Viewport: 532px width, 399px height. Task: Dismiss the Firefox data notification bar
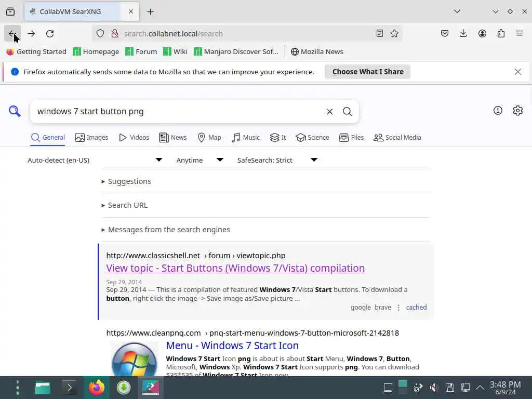coord(518,72)
